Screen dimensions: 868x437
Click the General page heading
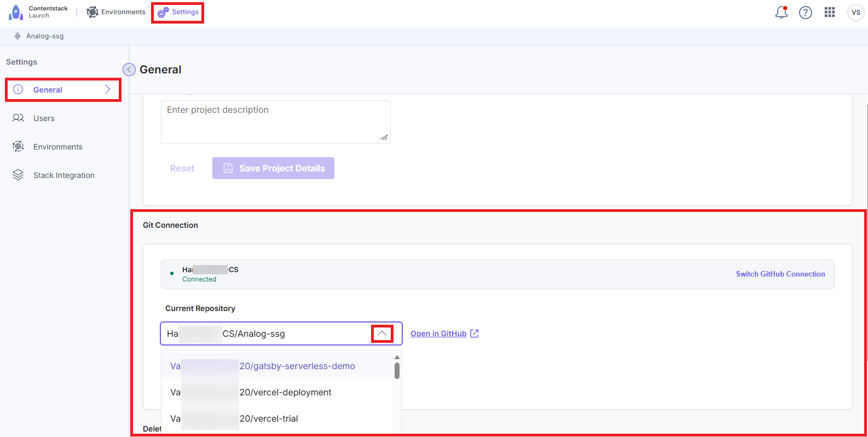click(x=160, y=70)
